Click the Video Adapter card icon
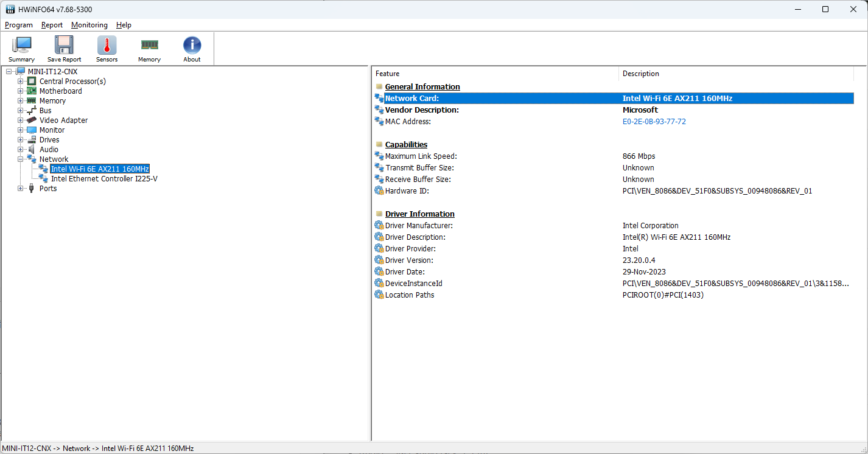This screenshot has width=868, height=454. point(32,120)
